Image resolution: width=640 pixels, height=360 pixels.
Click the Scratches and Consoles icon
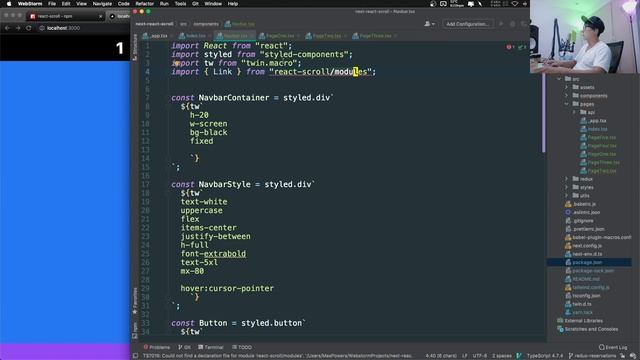coord(560,329)
